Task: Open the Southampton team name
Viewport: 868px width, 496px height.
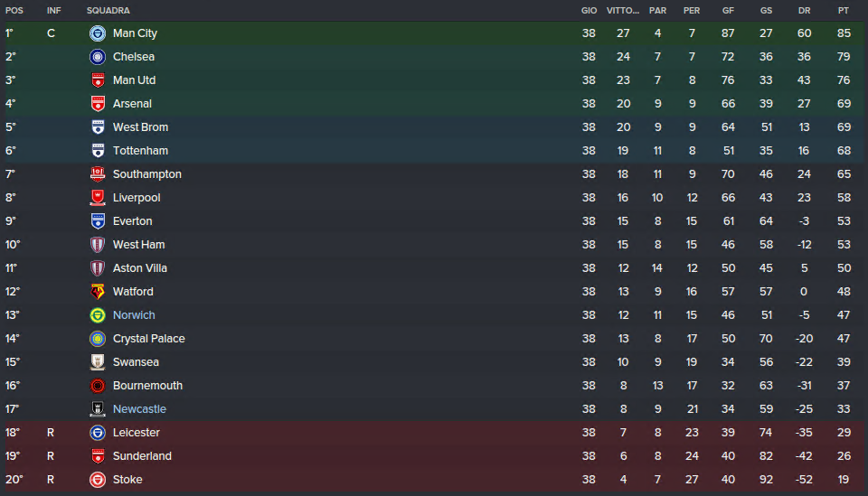Action: click(x=147, y=174)
